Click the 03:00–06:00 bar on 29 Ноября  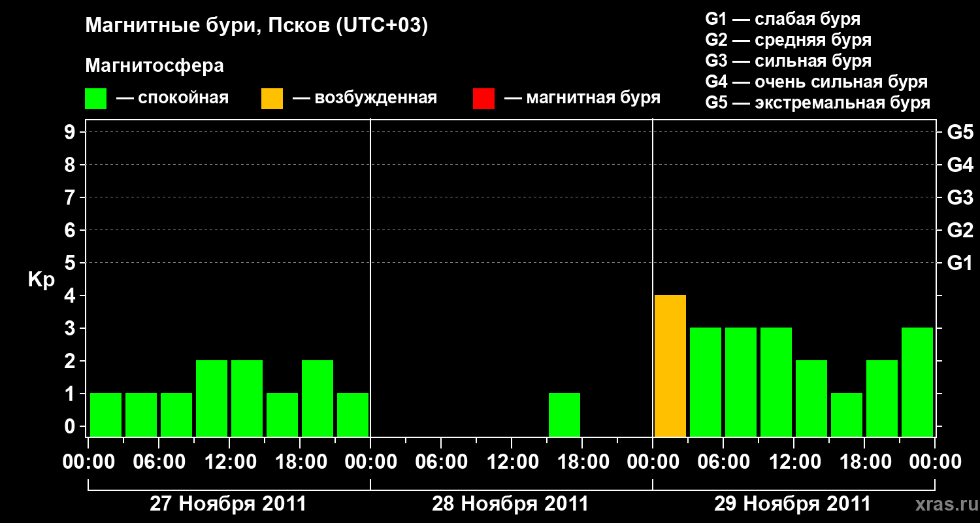[706, 382]
